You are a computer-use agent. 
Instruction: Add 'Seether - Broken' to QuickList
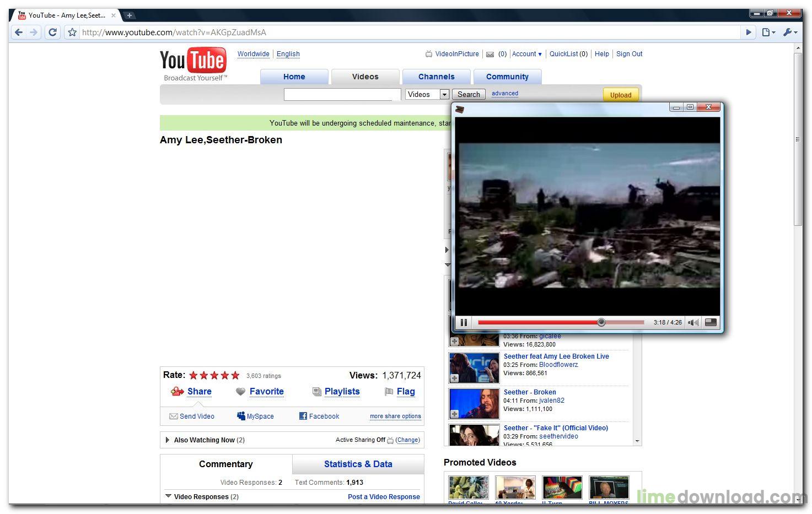click(454, 414)
